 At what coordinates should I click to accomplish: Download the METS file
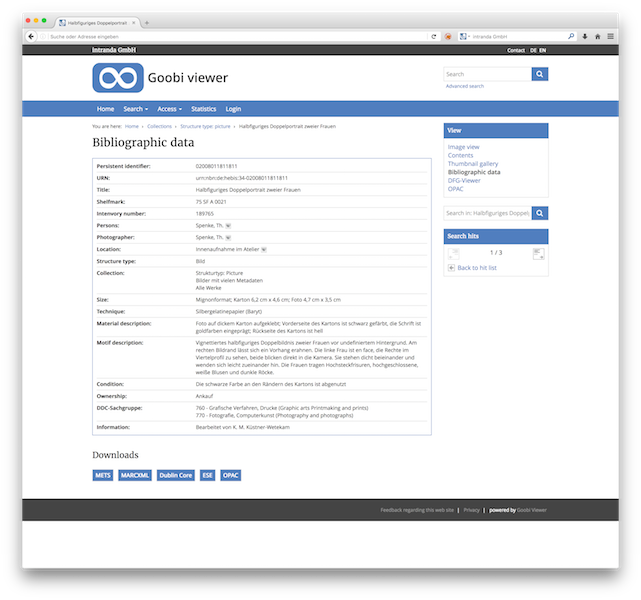click(x=103, y=475)
